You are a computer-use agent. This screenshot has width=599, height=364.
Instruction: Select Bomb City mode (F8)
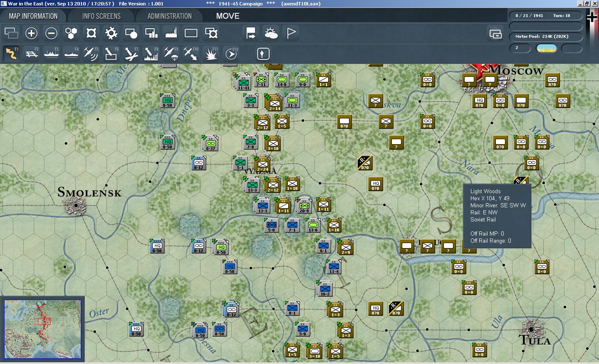tap(151, 54)
